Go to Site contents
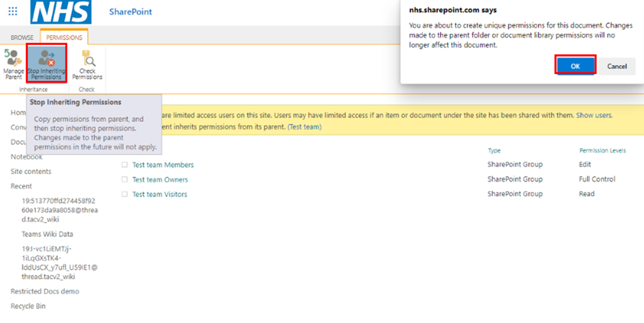Image resolution: width=644 pixels, height=323 pixels. 31,172
